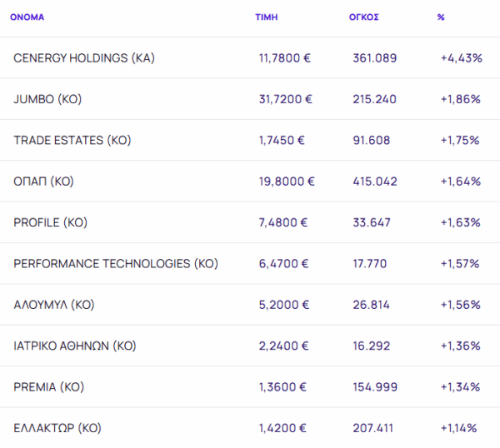
Task: Open PREMIA (ΚΟ) stock
Action: 49,387
